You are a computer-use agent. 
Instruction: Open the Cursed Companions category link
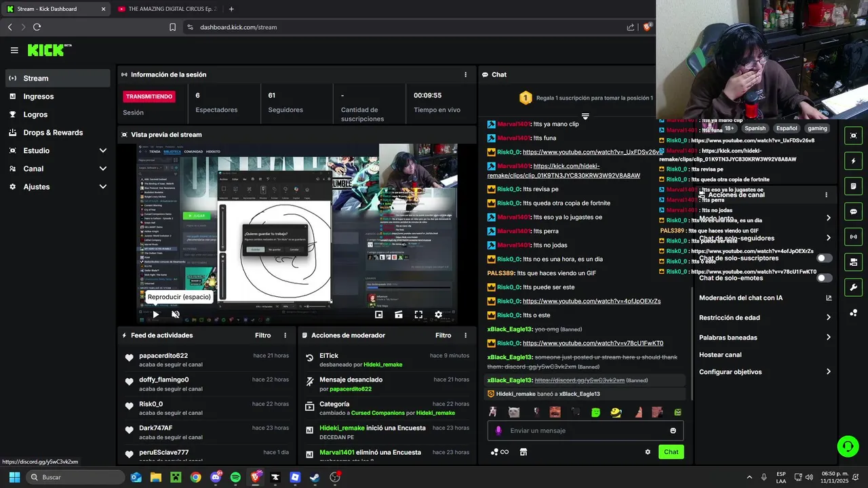point(376,413)
